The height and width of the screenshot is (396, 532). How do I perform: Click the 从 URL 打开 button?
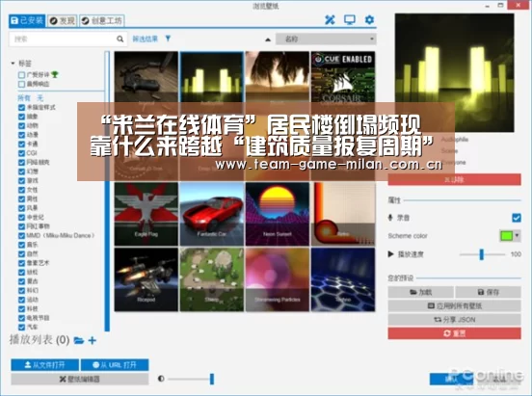pos(115,365)
